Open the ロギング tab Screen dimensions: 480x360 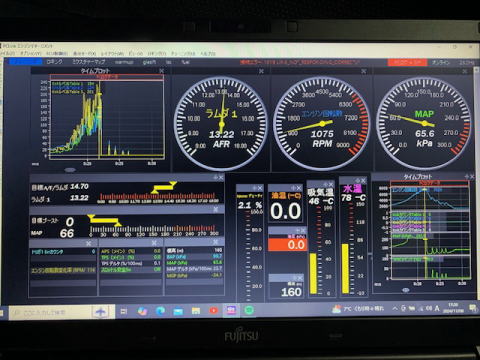point(54,62)
